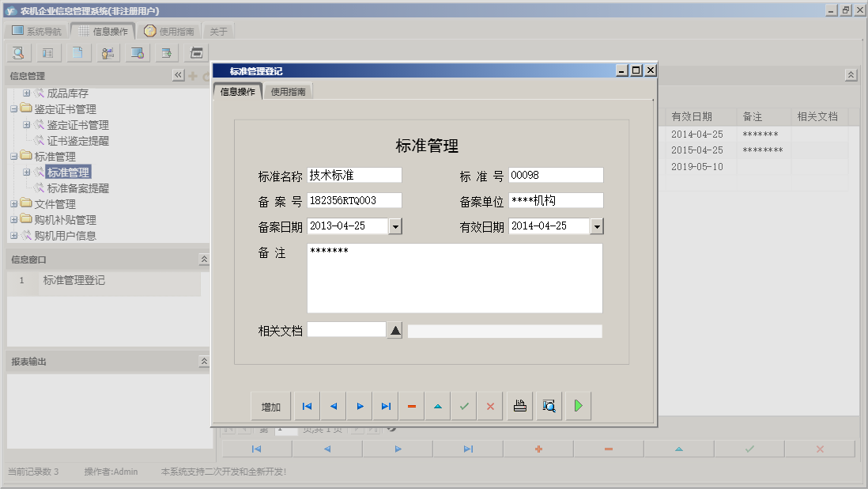Confirm changes with the green checkmark icon
Viewport: 868px width, 489px height.
464,405
